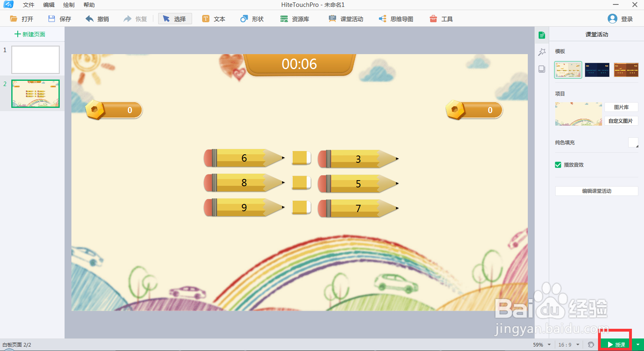Click the background image preview under 项目
The image size is (644, 351).
[x=579, y=114]
